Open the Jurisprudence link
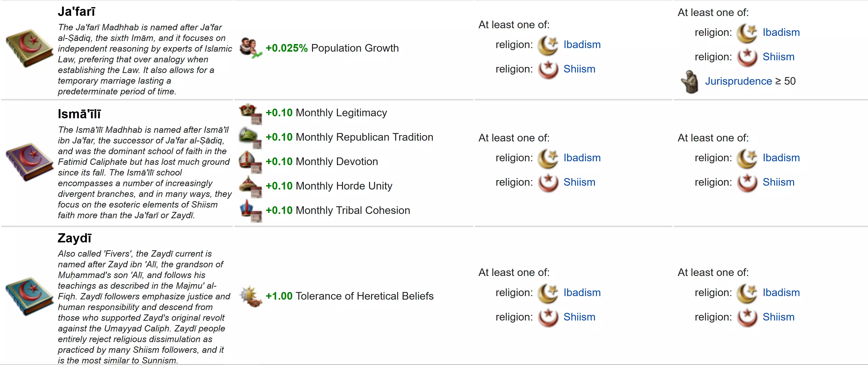868x365 pixels. click(x=738, y=81)
